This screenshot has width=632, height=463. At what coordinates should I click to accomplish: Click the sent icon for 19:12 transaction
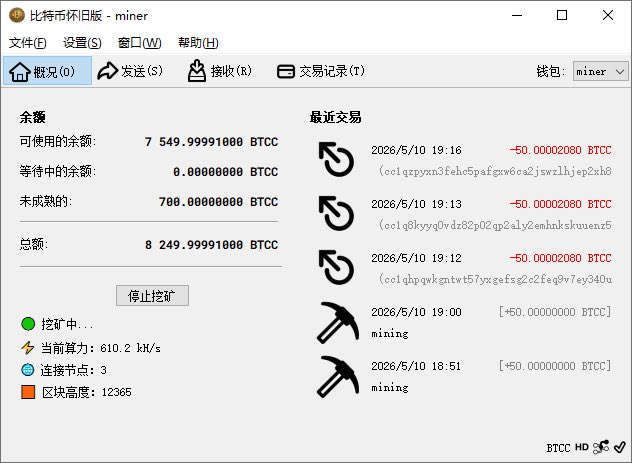pyautogui.click(x=336, y=267)
